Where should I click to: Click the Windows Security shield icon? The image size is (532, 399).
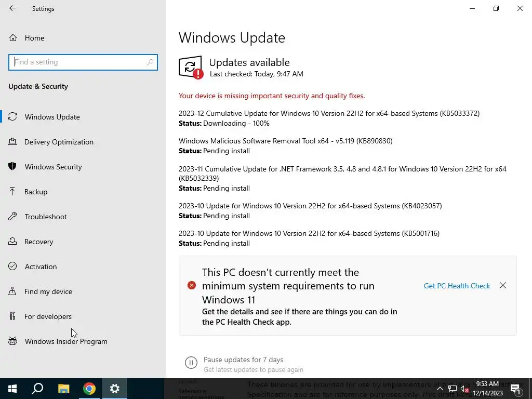[12, 167]
